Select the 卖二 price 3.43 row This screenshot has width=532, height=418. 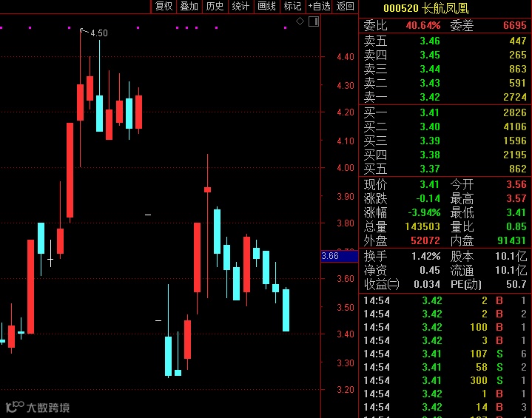[445, 83]
